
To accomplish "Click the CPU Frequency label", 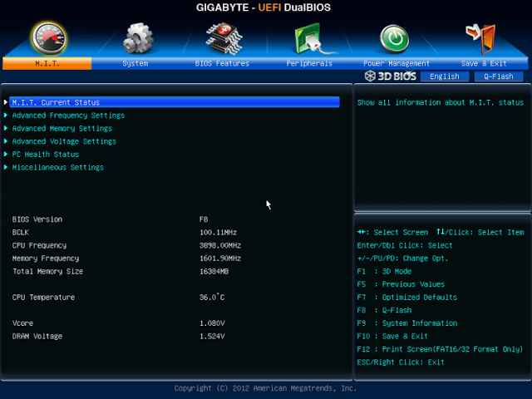I will tap(39, 245).
